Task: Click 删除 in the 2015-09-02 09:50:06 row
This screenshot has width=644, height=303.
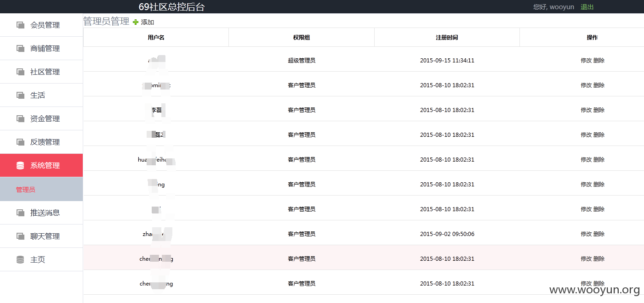Action: click(x=599, y=234)
